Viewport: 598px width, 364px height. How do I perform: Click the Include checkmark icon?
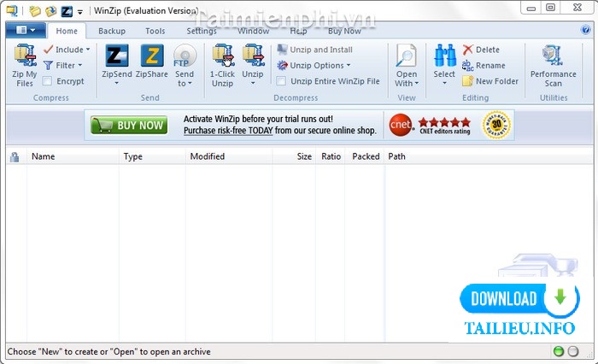(48, 50)
